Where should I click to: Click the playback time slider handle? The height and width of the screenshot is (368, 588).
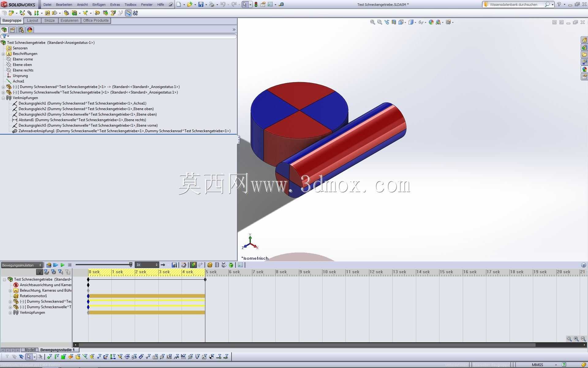[x=131, y=265]
